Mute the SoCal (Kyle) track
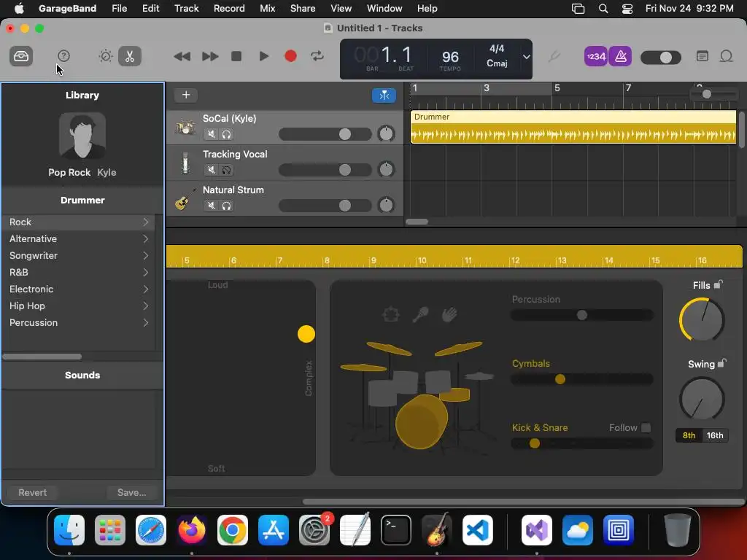747x560 pixels. pos(211,134)
